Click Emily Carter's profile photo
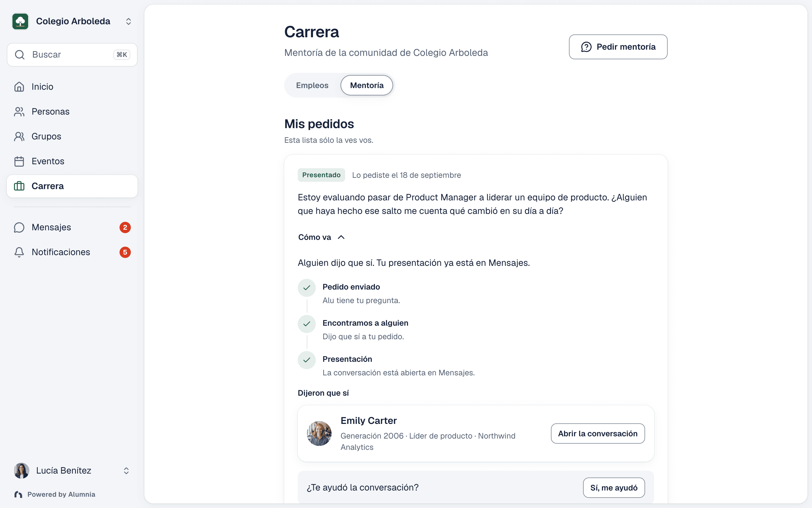 (x=319, y=433)
